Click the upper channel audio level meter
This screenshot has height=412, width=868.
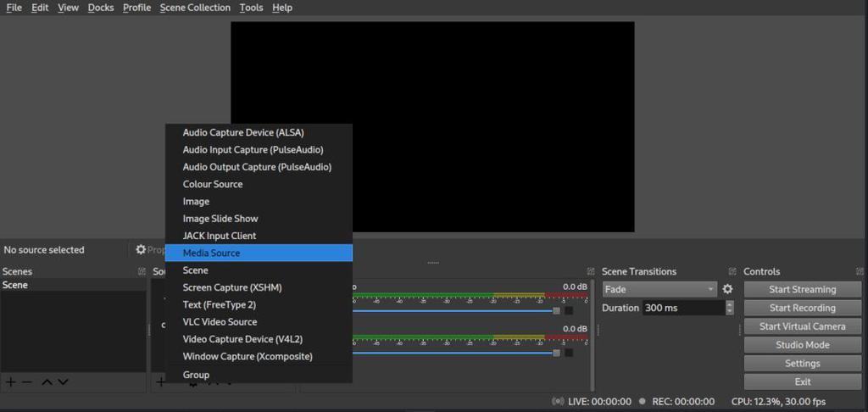coord(470,296)
